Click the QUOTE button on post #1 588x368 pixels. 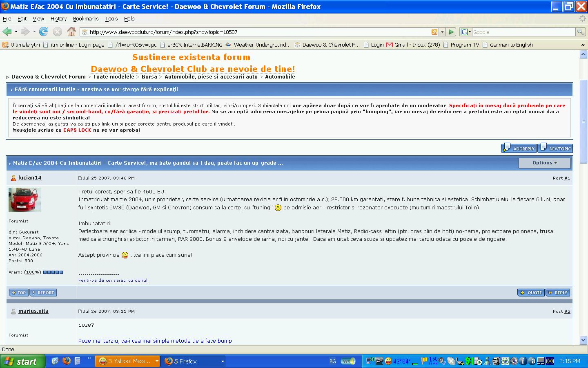pyautogui.click(x=531, y=293)
